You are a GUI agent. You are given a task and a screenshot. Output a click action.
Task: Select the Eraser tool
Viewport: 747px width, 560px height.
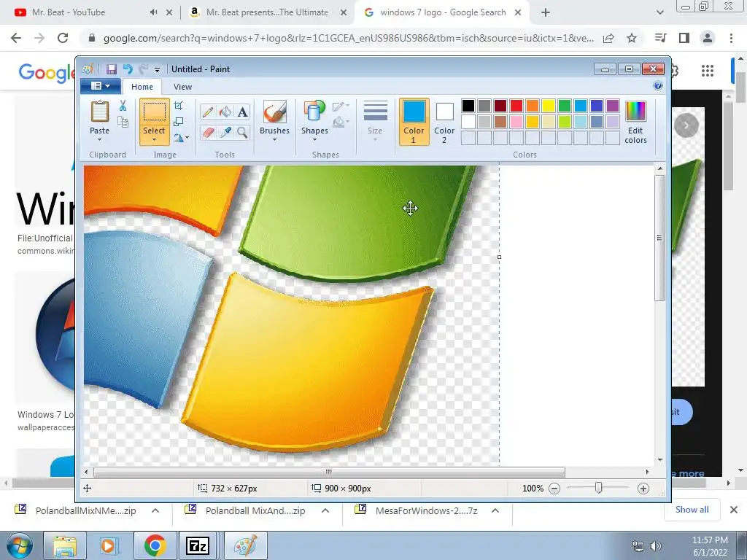pos(208,132)
